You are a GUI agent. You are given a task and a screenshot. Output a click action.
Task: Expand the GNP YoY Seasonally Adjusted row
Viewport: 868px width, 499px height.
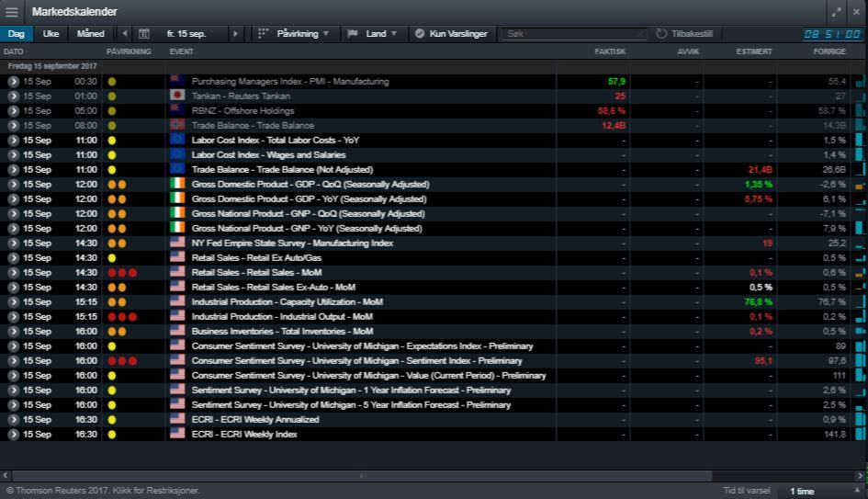pos(13,229)
